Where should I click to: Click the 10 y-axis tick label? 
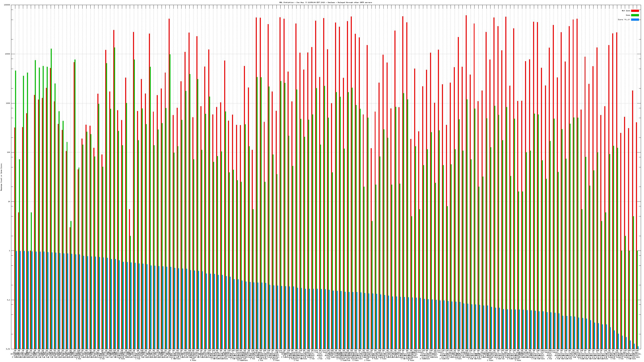(9, 202)
